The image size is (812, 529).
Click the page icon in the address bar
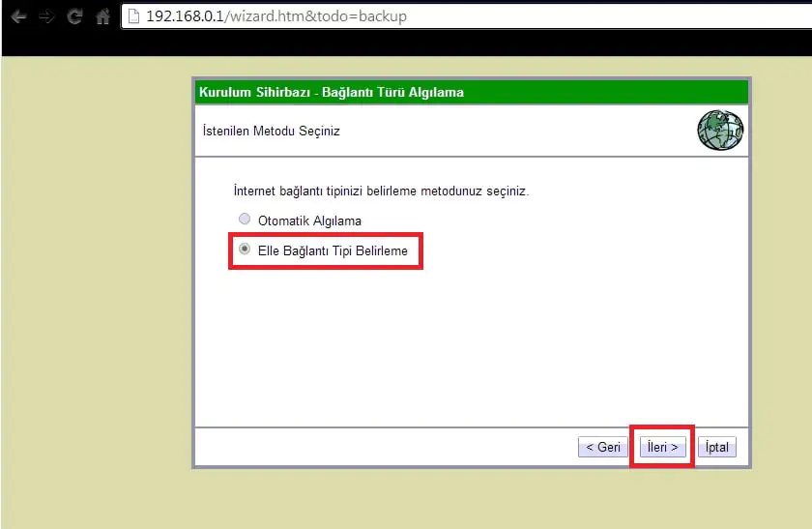pos(133,16)
